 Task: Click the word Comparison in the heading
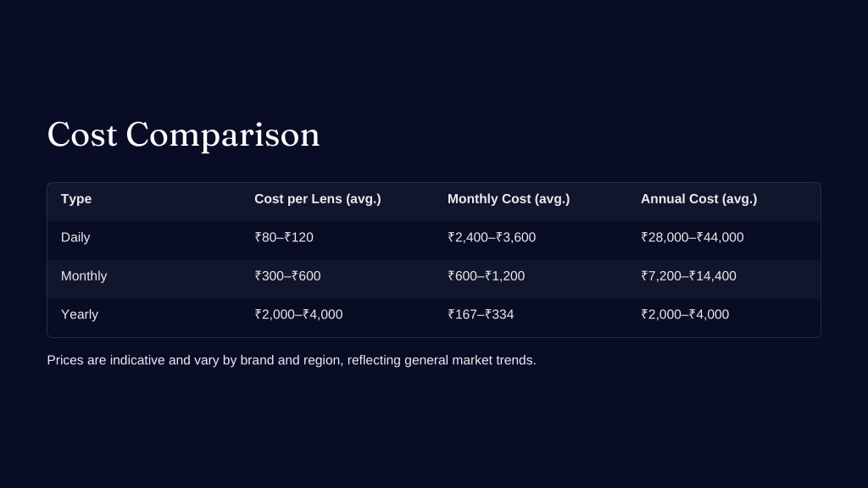tap(223, 135)
